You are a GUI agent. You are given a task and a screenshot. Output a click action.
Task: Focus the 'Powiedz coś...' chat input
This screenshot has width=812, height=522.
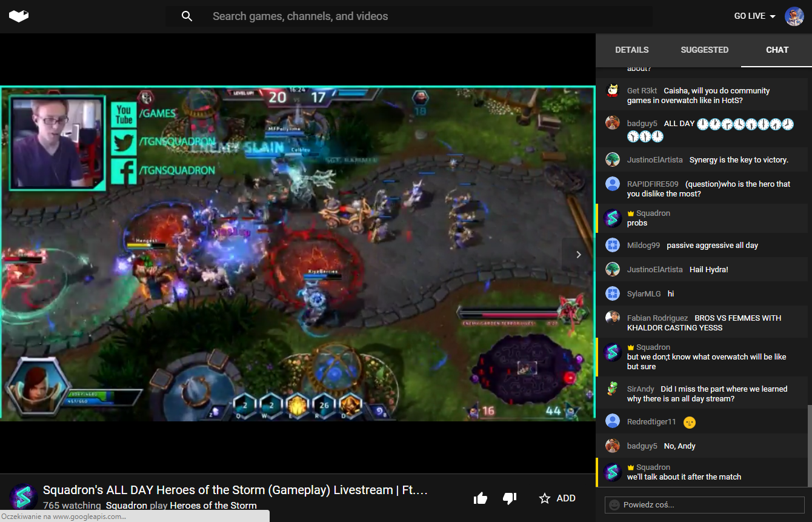(x=704, y=505)
